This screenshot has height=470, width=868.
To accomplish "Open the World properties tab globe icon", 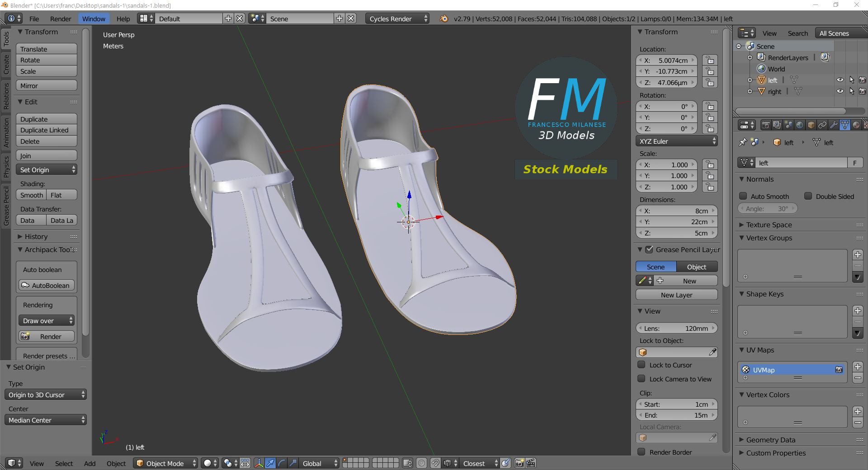I will point(799,125).
